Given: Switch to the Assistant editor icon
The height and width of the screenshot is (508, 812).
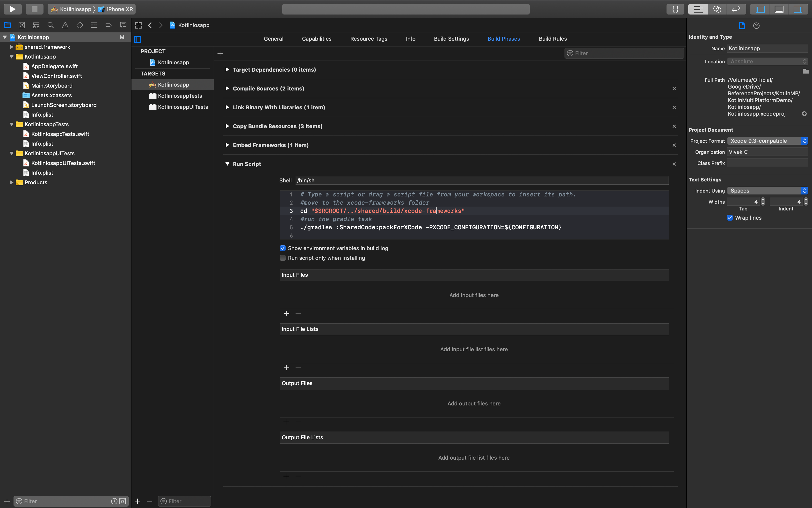Looking at the screenshot, I should [x=717, y=9].
